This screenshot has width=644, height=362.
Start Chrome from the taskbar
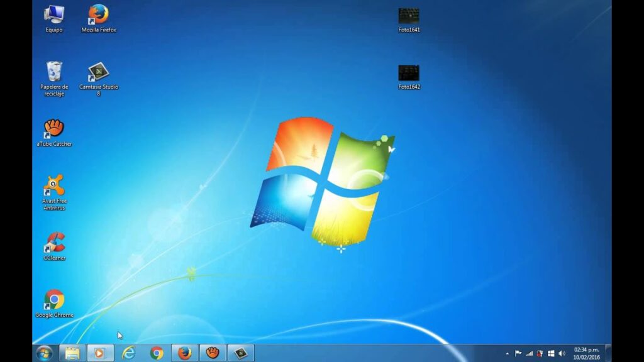click(x=155, y=354)
